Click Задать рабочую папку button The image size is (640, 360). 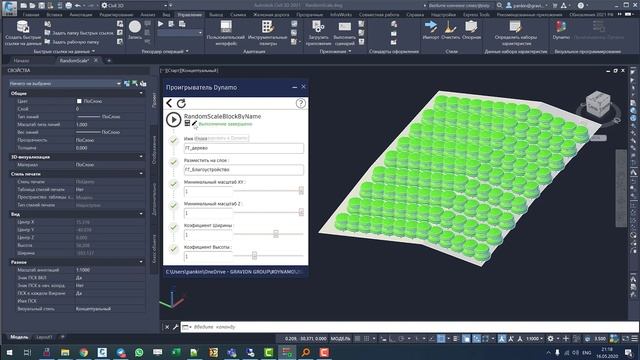tap(72, 42)
